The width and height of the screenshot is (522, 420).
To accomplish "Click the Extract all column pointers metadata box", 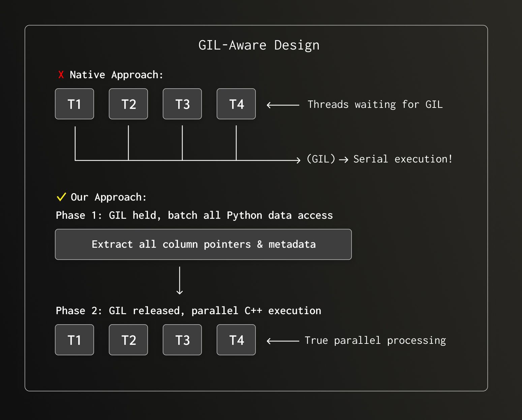I will (x=203, y=244).
